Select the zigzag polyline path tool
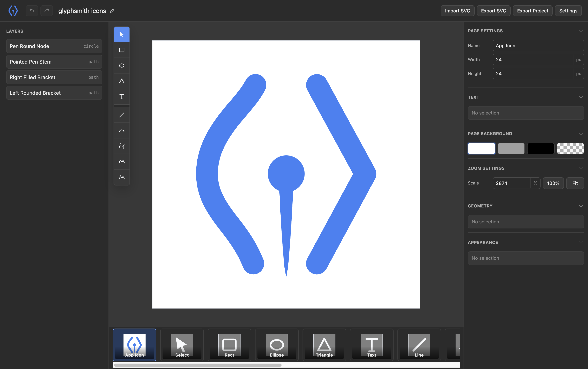 coord(122,162)
